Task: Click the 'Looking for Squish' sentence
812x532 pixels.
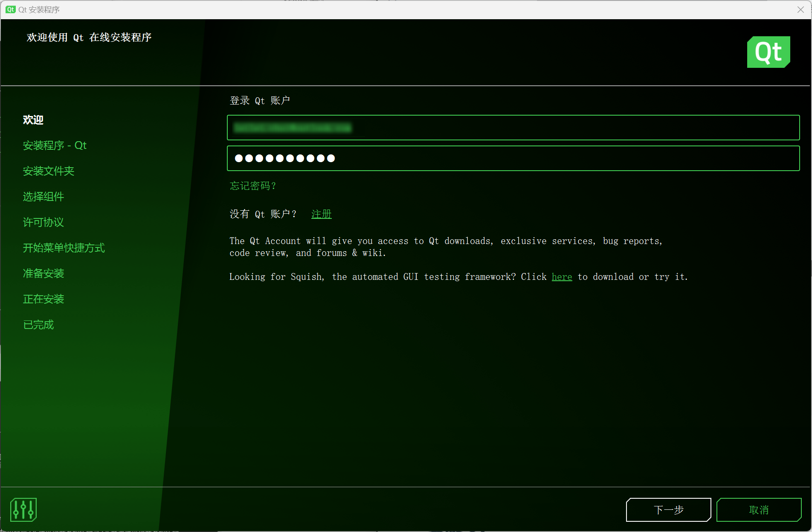Action: pyautogui.click(x=458, y=277)
